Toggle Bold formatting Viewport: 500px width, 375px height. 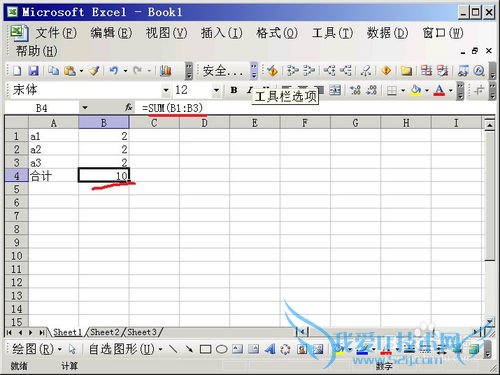(x=234, y=90)
